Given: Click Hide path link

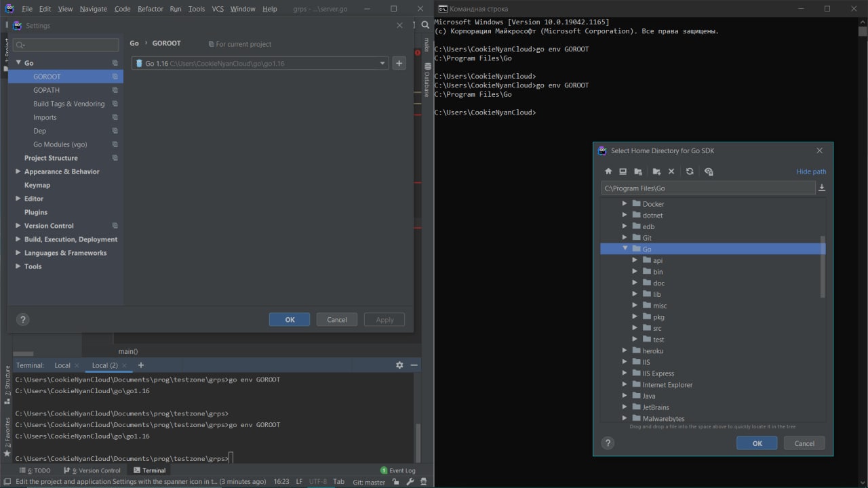Looking at the screenshot, I should pyautogui.click(x=811, y=171).
